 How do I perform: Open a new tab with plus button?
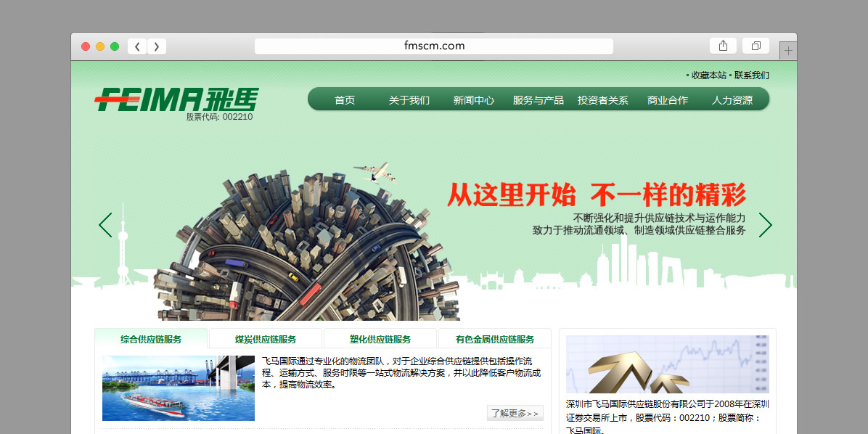[788, 51]
